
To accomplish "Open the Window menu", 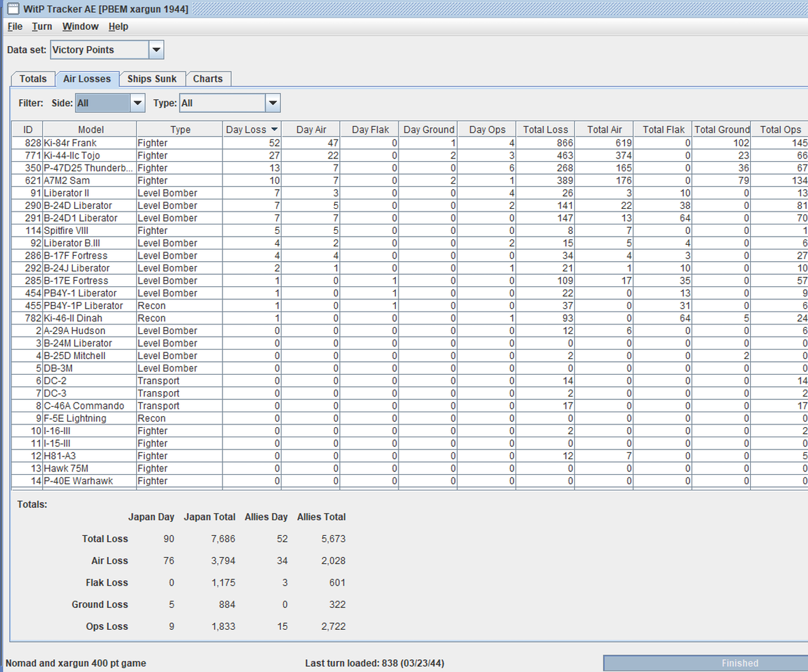I will tap(80, 27).
